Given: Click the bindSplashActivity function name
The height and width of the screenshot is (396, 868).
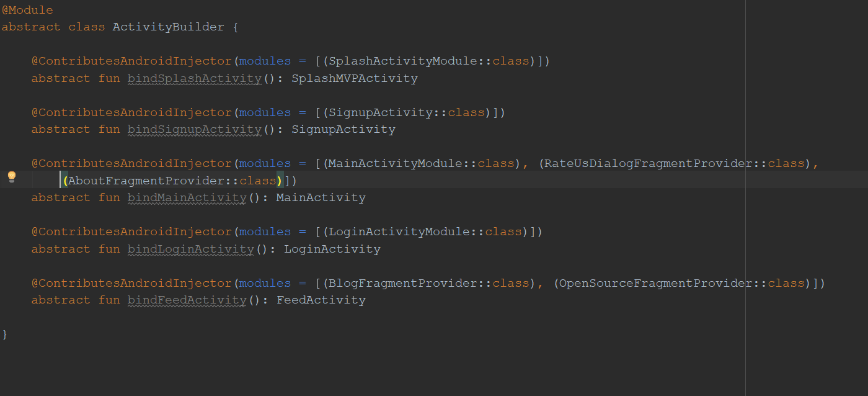Looking at the screenshot, I should point(195,78).
